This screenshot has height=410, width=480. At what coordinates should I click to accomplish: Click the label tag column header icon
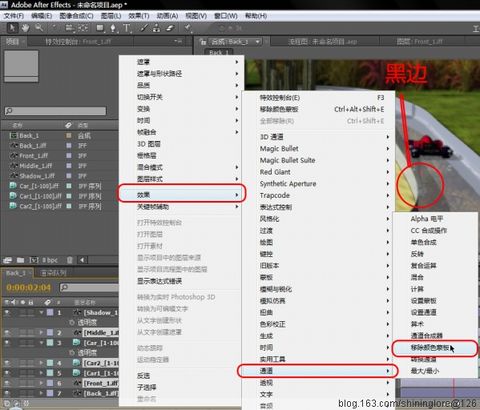[68, 125]
